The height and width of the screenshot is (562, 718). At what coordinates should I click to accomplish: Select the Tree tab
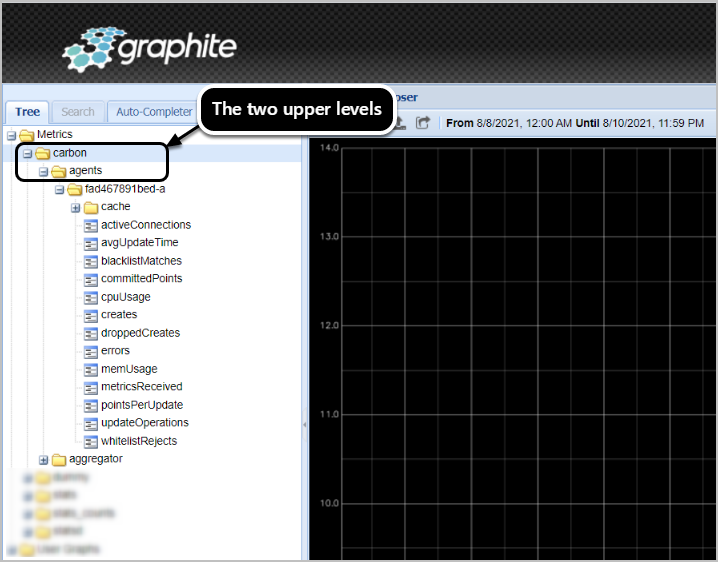pos(28,112)
